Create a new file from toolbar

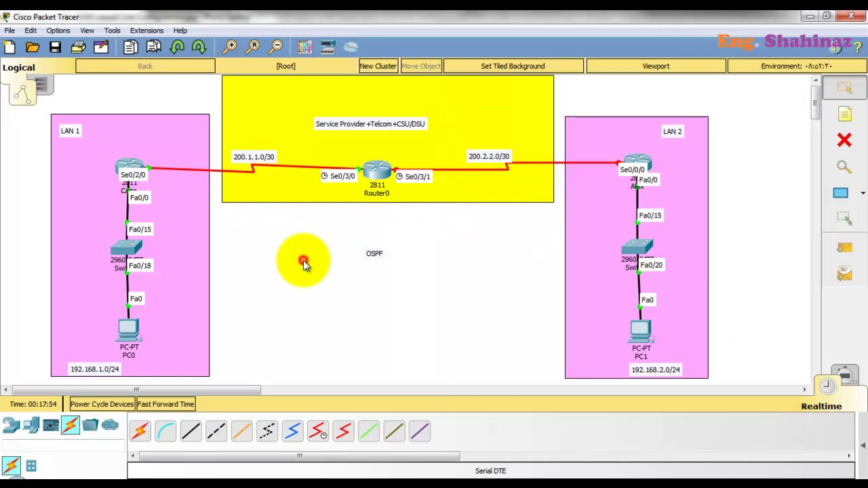pos(9,47)
